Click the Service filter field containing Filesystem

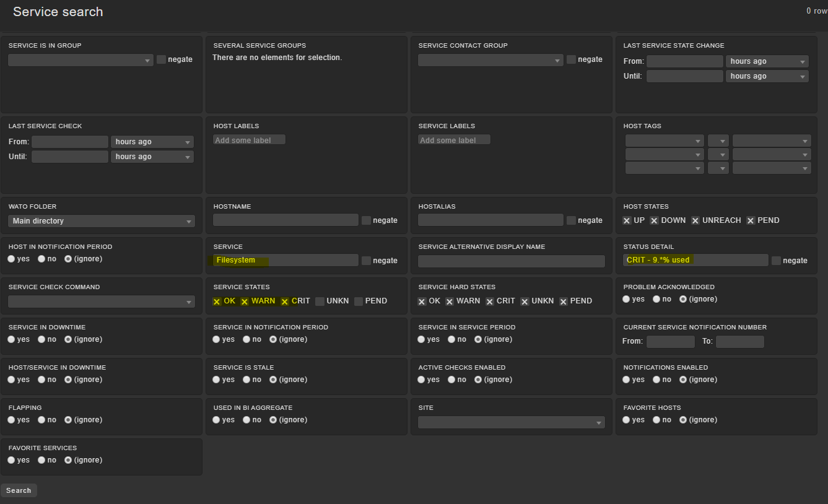click(x=285, y=260)
